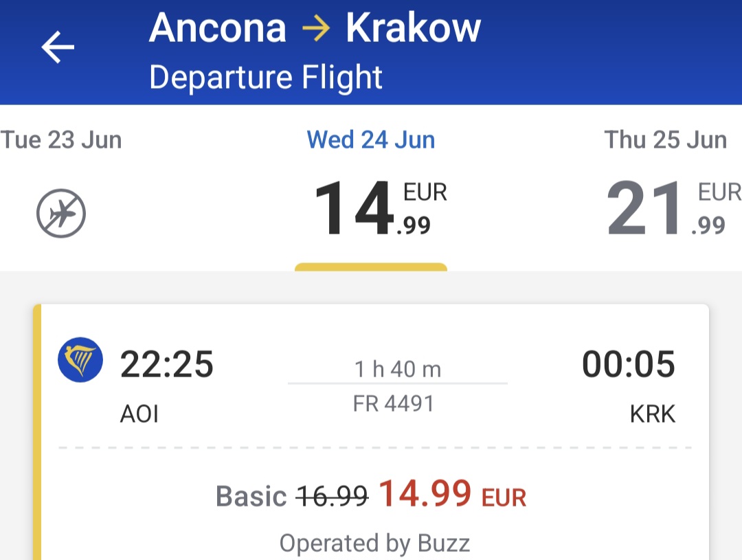The image size is (742, 560).
Task: Click the Ryanair harp logo
Action: 80,360
